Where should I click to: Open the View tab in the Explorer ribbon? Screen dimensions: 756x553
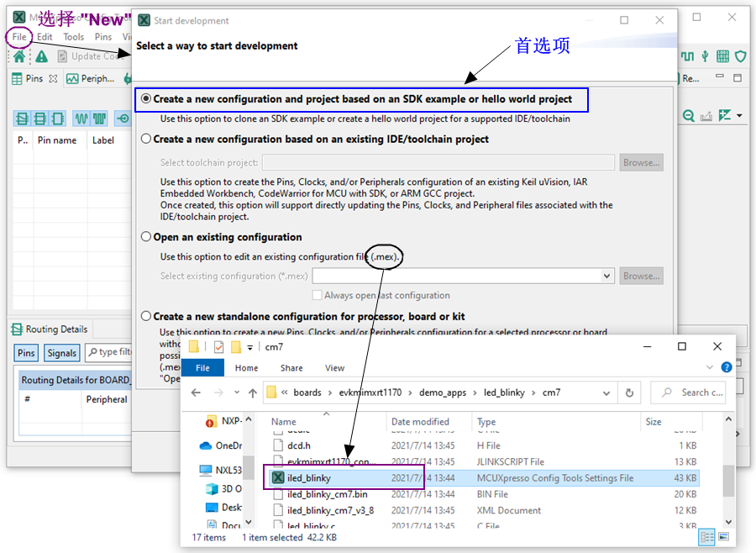pyautogui.click(x=334, y=368)
